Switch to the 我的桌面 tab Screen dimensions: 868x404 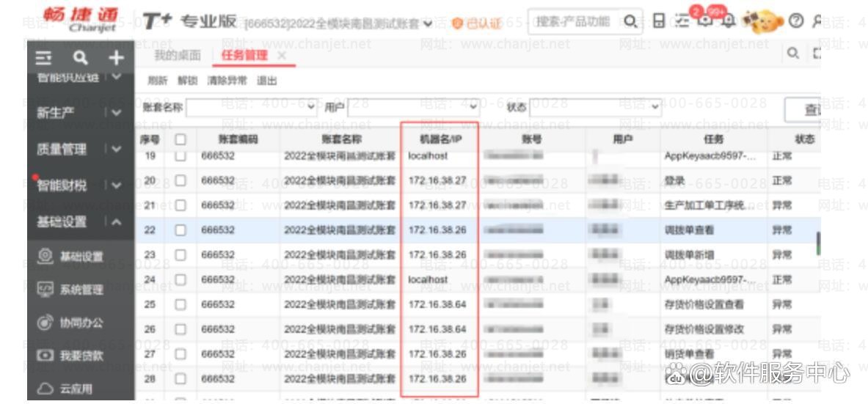tap(177, 55)
